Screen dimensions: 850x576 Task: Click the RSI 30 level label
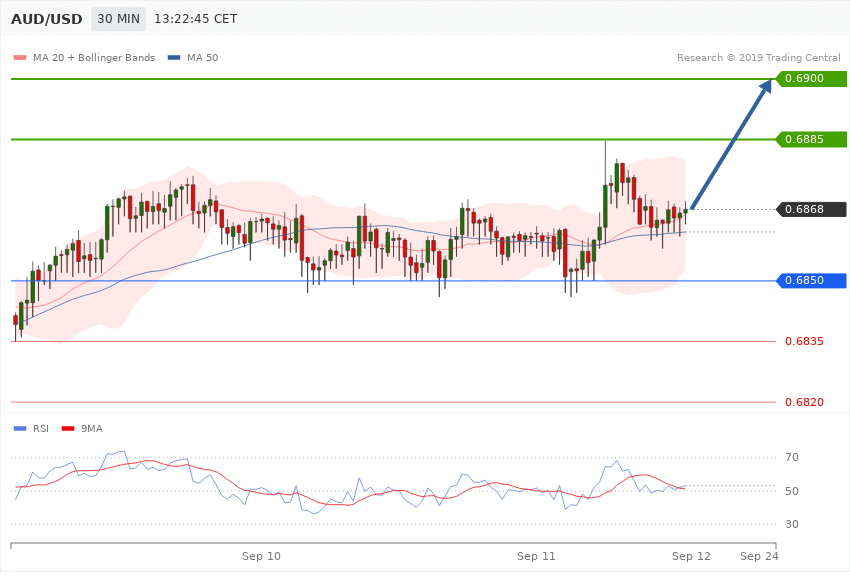tap(791, 524)
